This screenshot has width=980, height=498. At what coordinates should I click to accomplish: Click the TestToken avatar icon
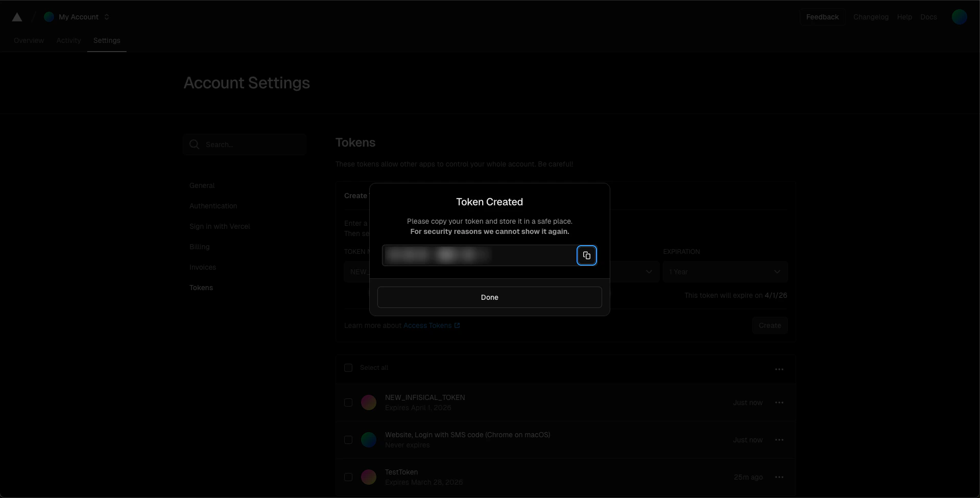click(369, 477)
